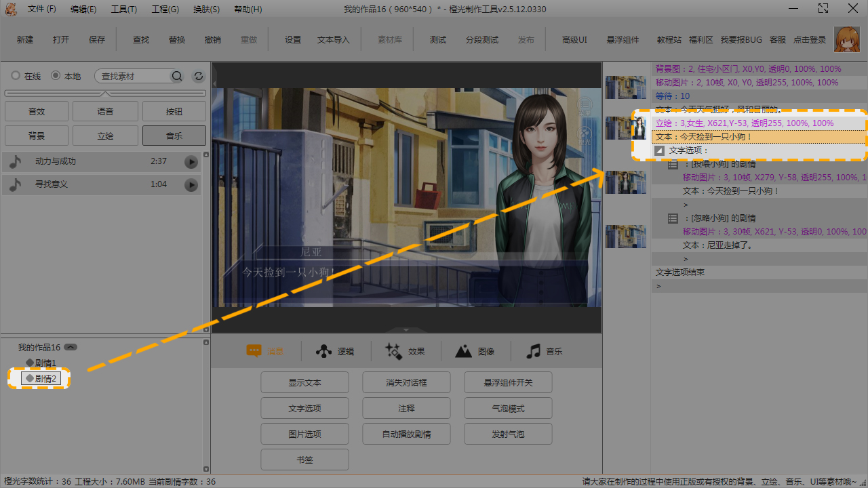Select the 本地 local radio button
This screenshot has width=868, height=488.
pos(56,76)
